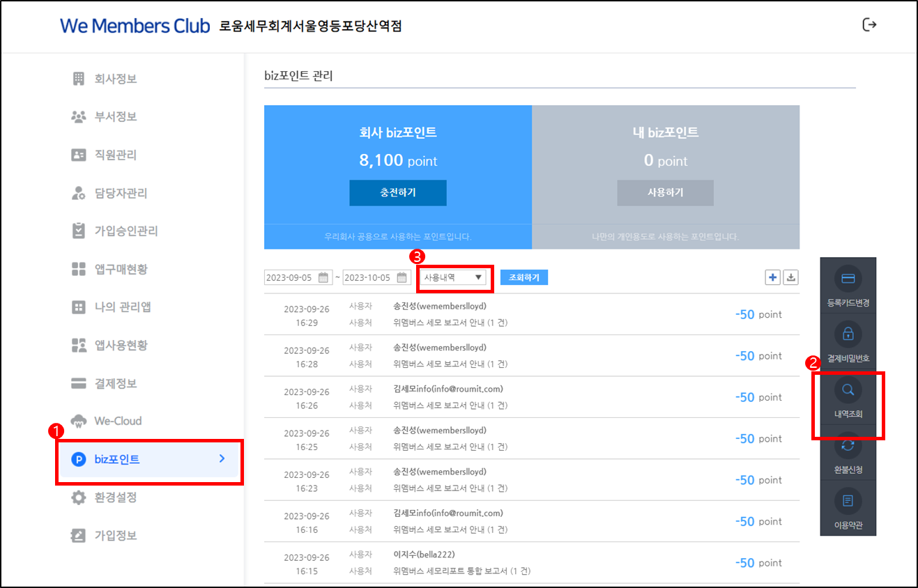This screenshot has height=588, width=918.
Task: Click the download icon above the list
Action: point(790,277)
